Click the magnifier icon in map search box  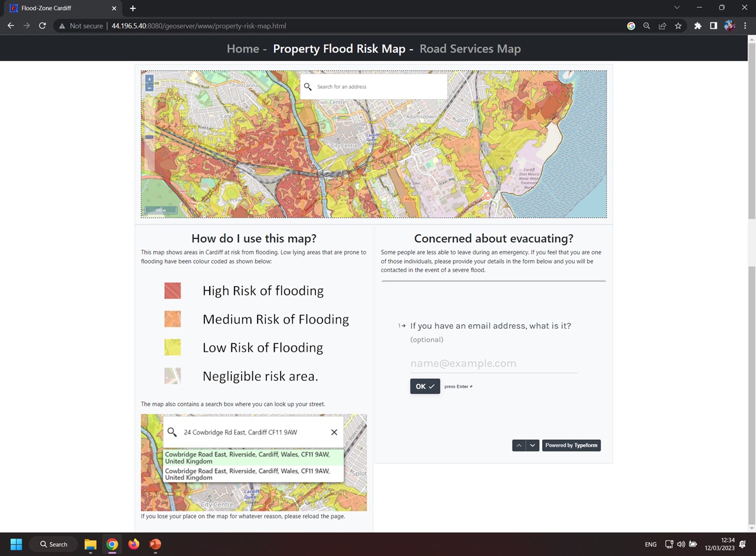308,87
